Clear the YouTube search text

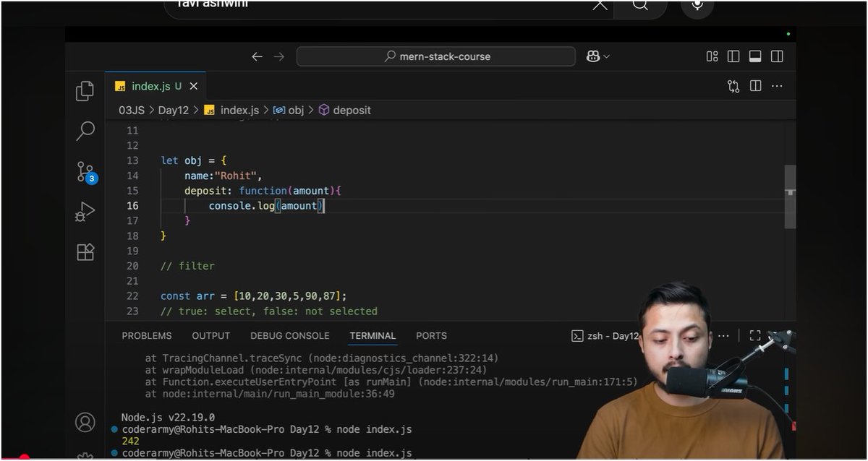click(600, 4)
